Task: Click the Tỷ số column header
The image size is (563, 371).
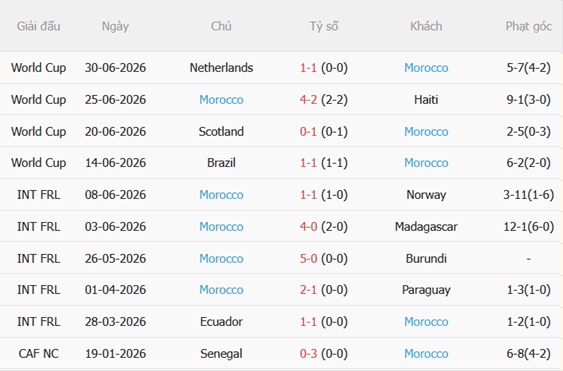Action: 324,26
